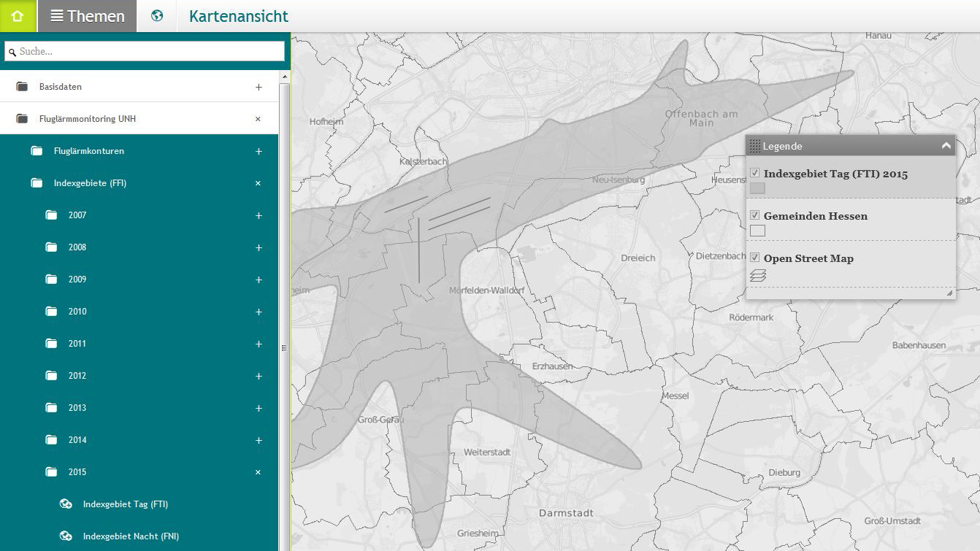This screenshot has height=551, width=980.
Task: Collapse the 2015 folder
Action: click(x=258, y=472)
